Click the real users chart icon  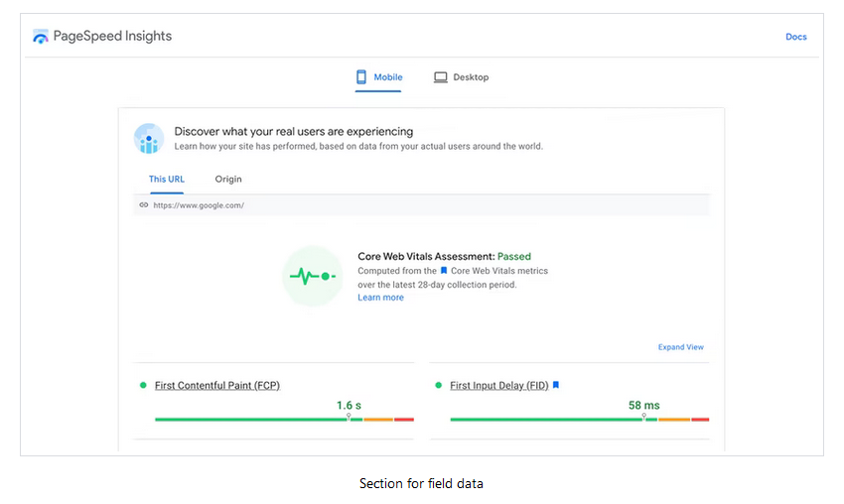pyautogui.click(x=149, y=139)
